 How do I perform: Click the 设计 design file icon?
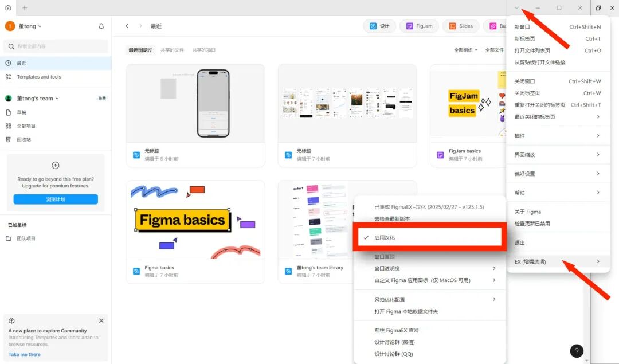[373, 26]
